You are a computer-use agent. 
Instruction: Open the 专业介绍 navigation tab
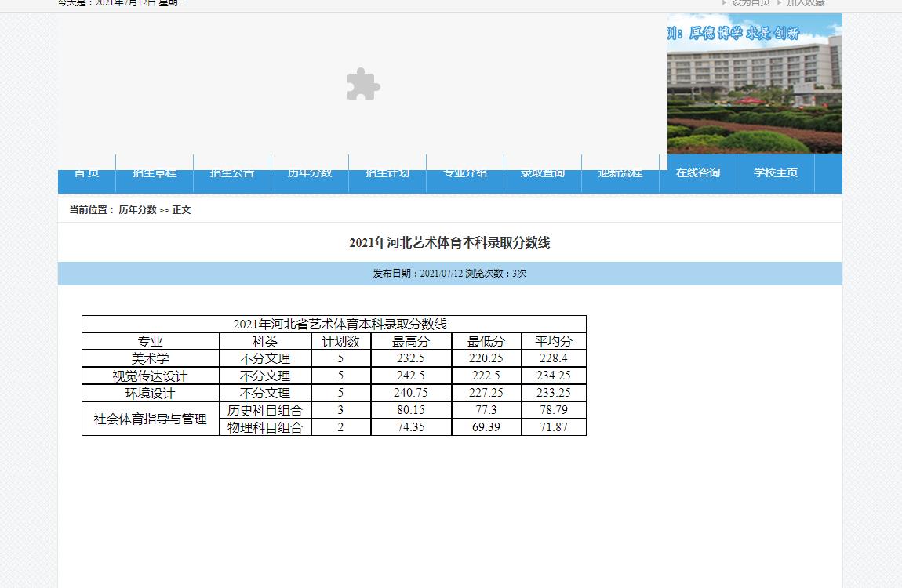[465, 173]
